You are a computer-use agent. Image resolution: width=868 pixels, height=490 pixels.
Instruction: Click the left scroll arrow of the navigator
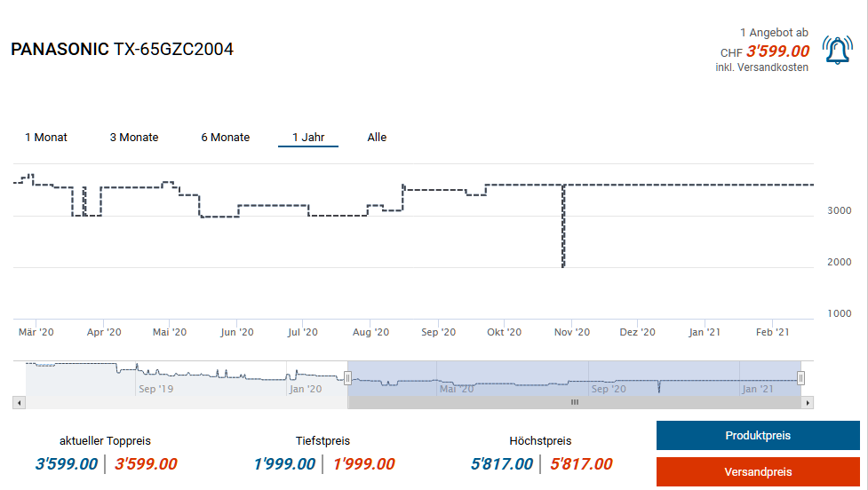click(x=19, y=402)
